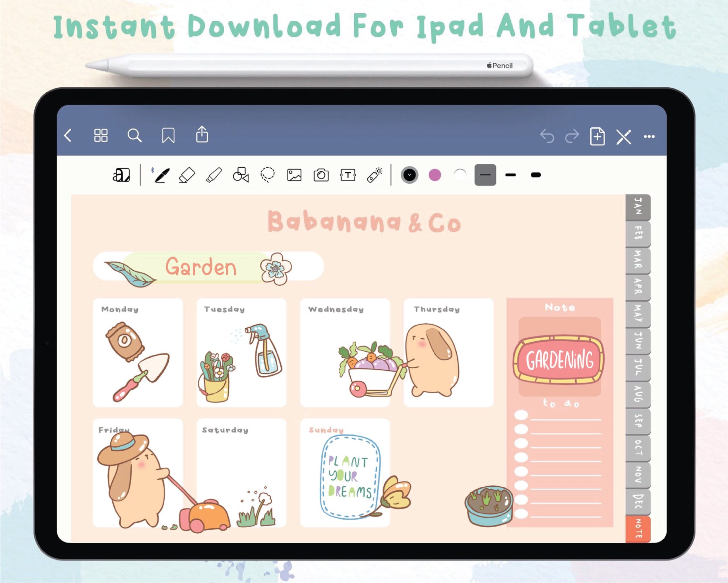Jump to the JUL tab
Screen dimensions: 728x583
tap(638, 368)
